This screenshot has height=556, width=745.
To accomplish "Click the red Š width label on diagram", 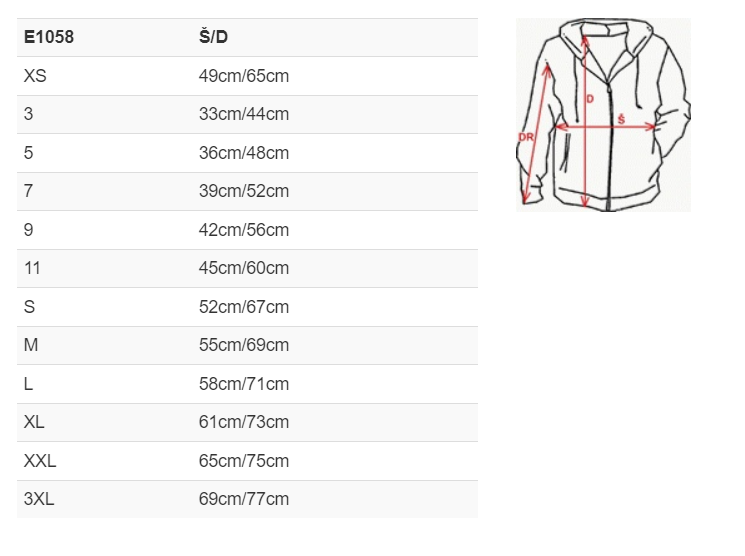I will pos(621,119).
